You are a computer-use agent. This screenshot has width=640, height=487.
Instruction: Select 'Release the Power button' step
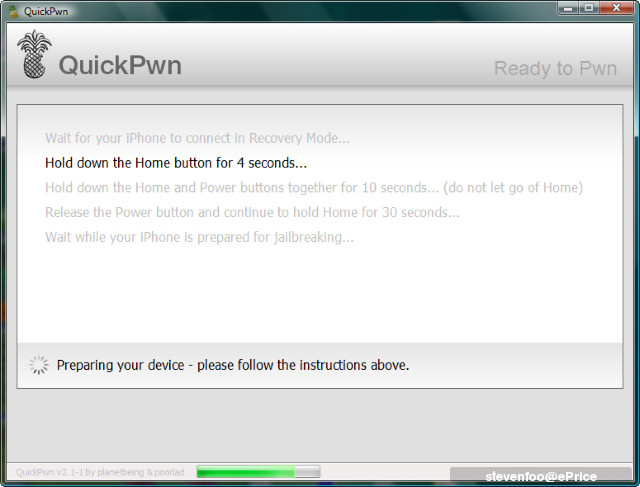pos(252,212)
